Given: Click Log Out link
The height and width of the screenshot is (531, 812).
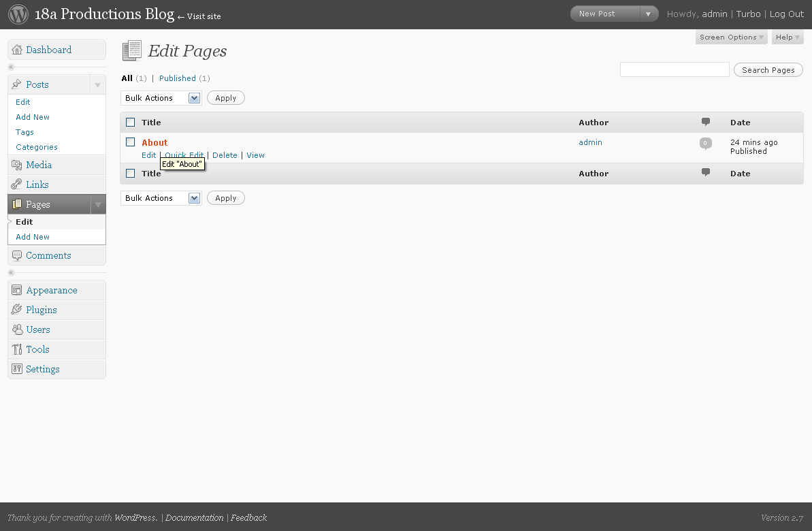Looking at the screenshot, I should pyautogui.click(x=787, y=14).
